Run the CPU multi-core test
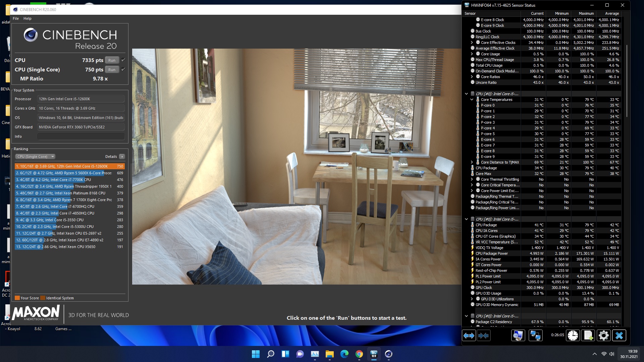 click(x=112, y=60)
